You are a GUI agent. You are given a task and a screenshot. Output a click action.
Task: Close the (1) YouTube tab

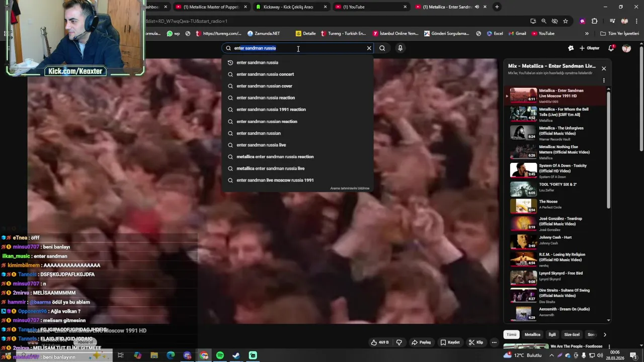405,7
